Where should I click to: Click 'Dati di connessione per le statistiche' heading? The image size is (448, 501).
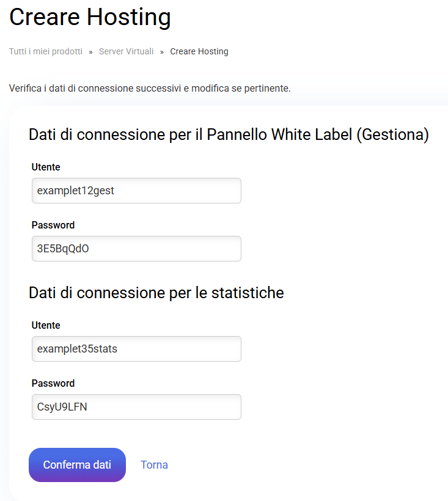pos(156,293)
